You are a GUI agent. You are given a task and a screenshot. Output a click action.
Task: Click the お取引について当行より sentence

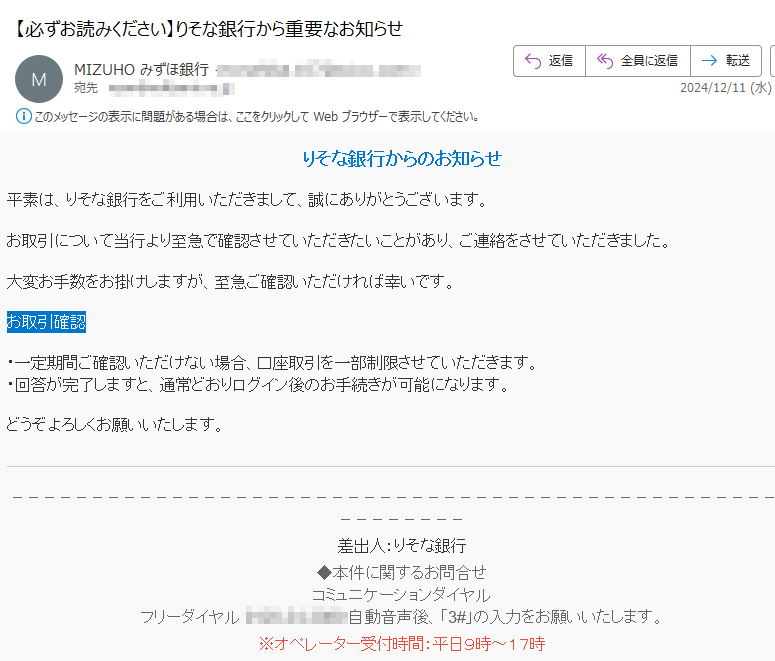coord(339,240)
